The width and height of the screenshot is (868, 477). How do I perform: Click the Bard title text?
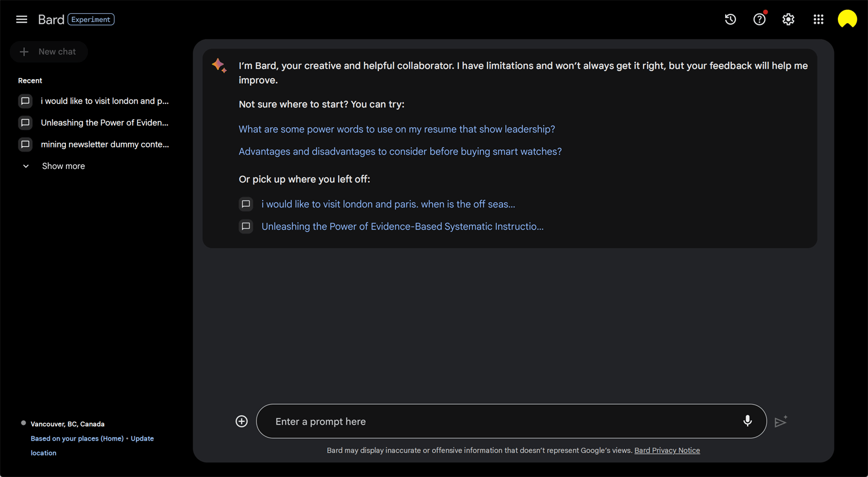pyautogui.click(x=51, y=20)
